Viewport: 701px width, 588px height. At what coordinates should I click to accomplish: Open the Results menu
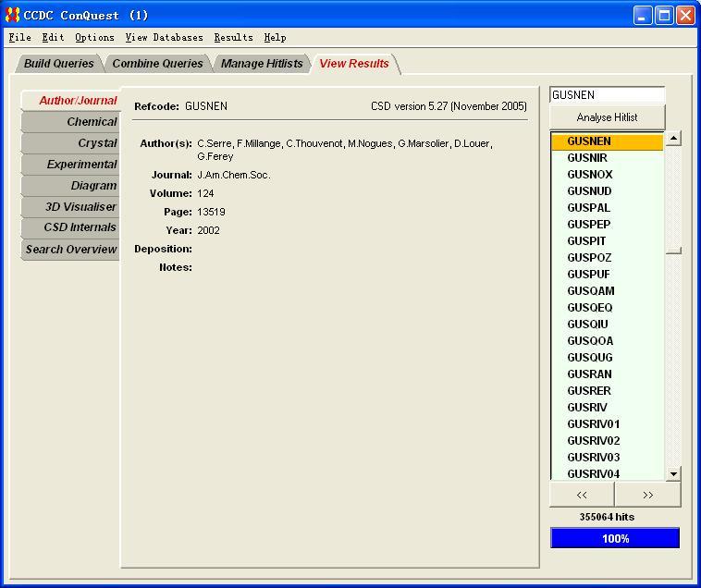233,38
